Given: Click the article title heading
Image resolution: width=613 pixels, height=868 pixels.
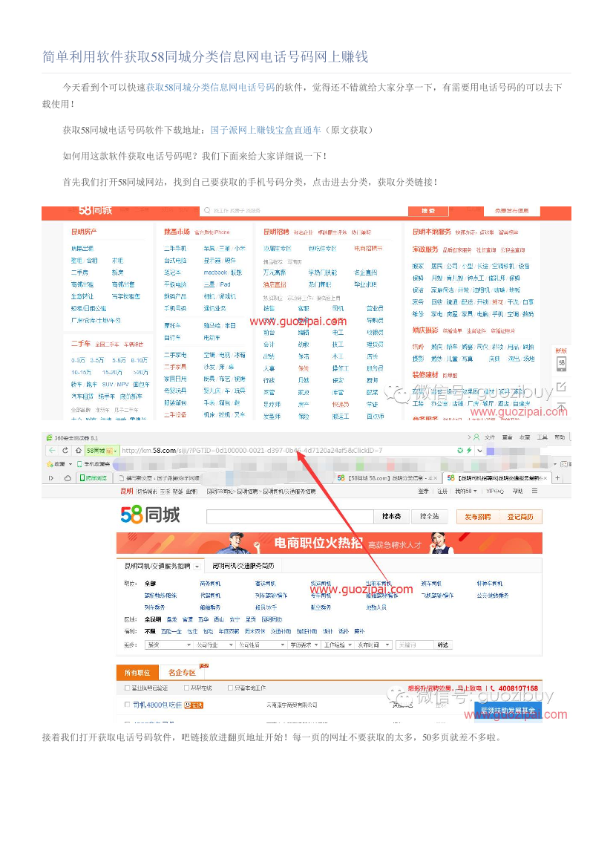Looking at the screenshot, I should (x=206, y=57).
